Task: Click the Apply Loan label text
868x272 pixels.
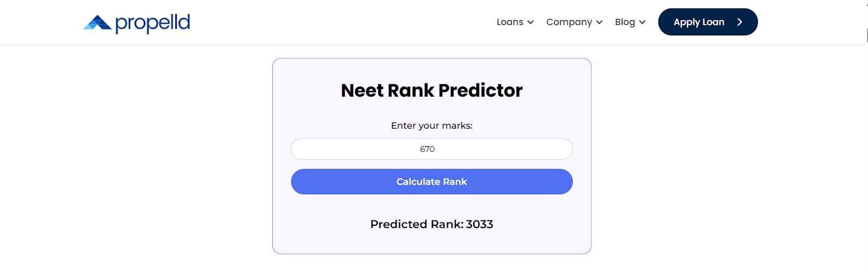Action: coord(699,22)
